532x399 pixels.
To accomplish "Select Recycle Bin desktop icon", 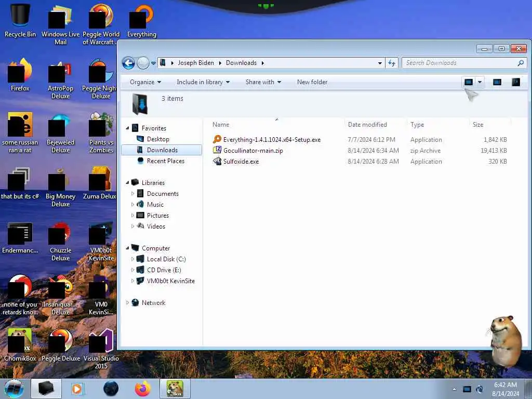I will pos(20,20).
